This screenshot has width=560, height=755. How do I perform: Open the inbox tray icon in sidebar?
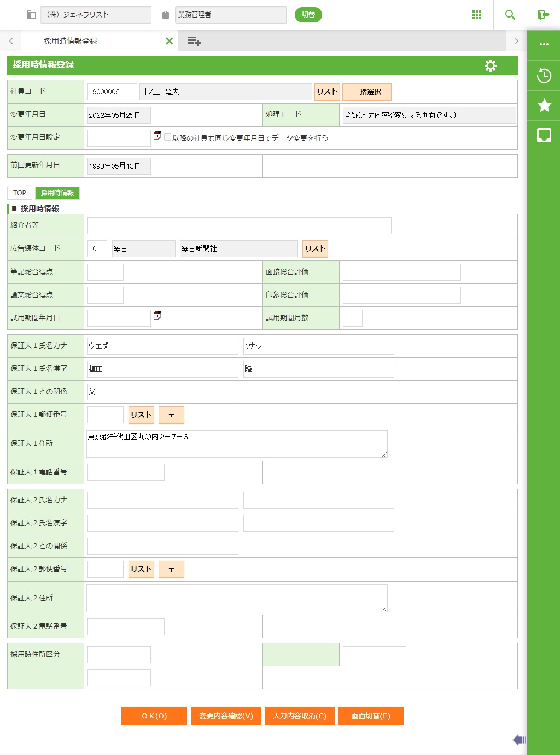(x=544, y=135)
